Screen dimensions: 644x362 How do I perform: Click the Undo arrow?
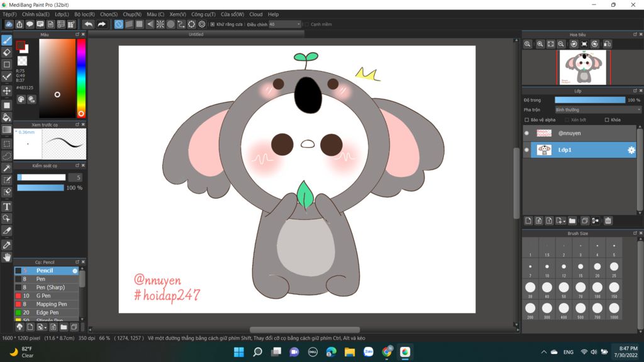(x=88, y=25)
